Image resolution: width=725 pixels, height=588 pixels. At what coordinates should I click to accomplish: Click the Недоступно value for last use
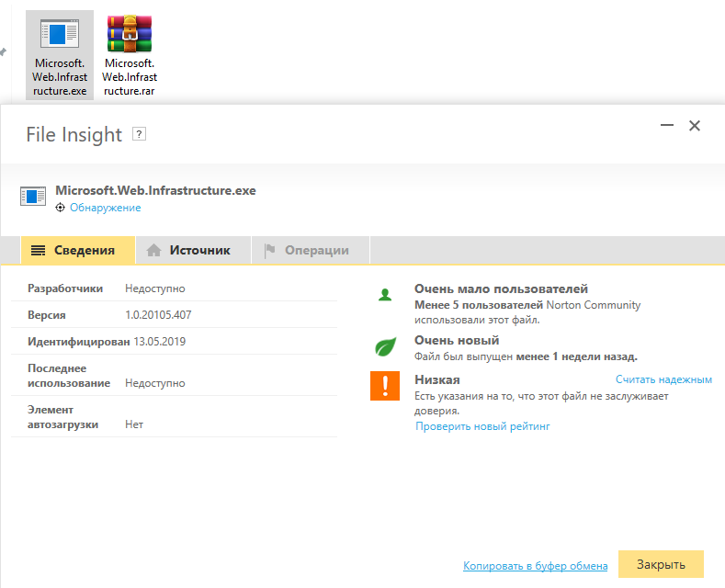point(155,383)
